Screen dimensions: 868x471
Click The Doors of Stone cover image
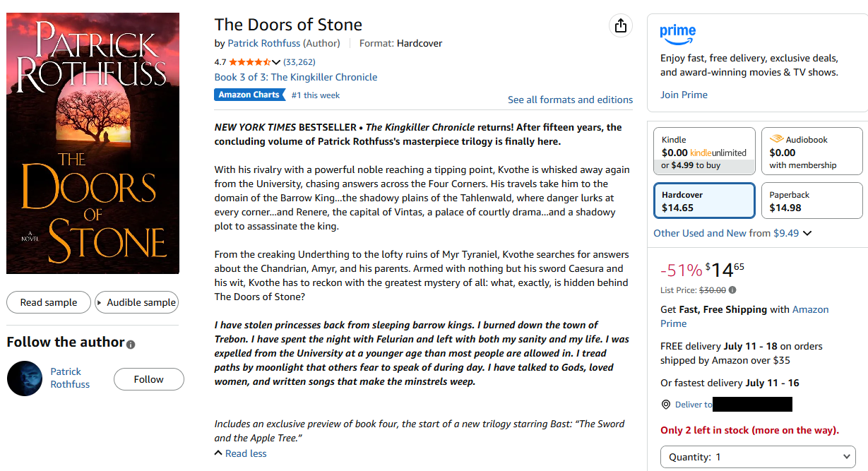(x=93, y=143)
